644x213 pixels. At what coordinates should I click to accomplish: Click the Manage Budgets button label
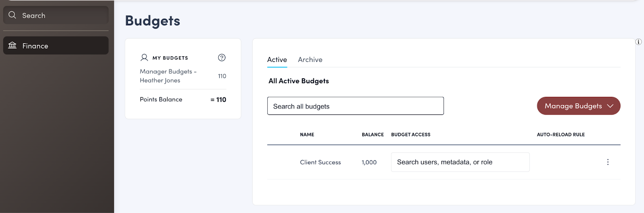tap(573, 106)
